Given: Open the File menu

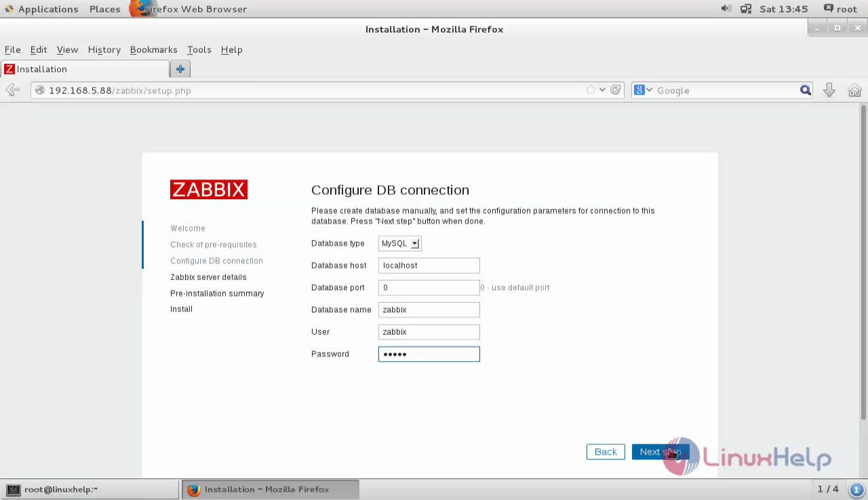Looking at the screenshot, I should point(12,49).
